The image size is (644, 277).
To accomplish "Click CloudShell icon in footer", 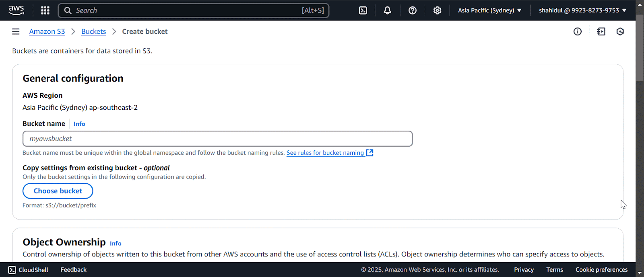I will pyautogui.click(x=12, y=270).
